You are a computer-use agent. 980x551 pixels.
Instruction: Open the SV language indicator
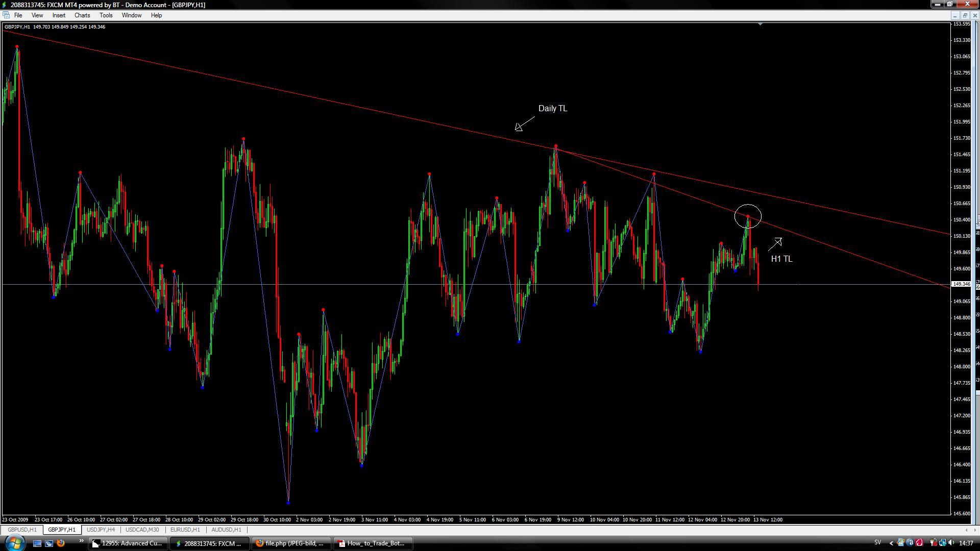pos(877,542)
